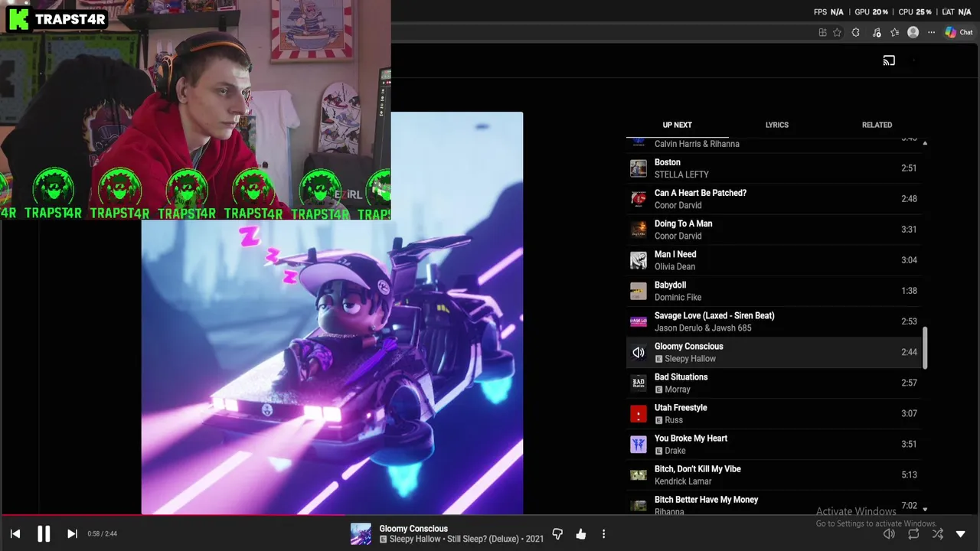Click the You Broke My Heart thumbnail
Image resolution: width=980 pixels, height=551 pixels.
638,444
